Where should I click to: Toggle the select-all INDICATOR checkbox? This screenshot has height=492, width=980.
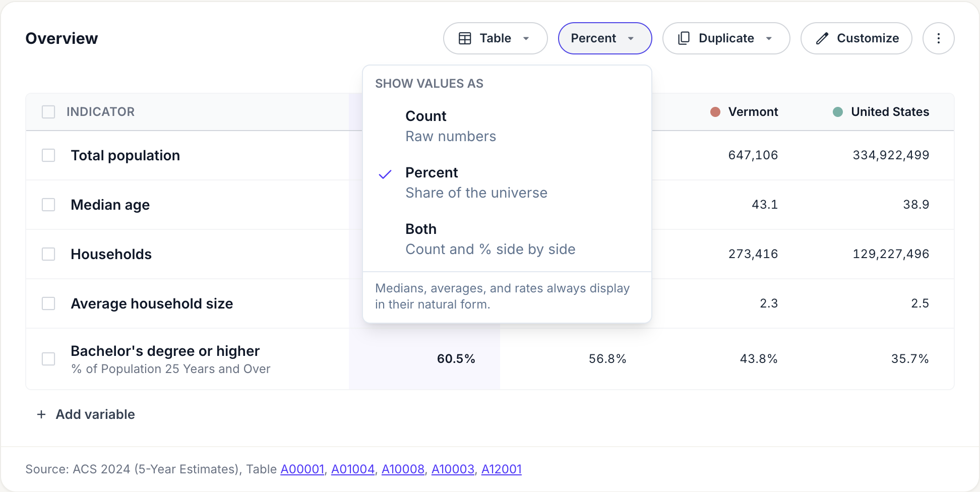tap(48, 112)
